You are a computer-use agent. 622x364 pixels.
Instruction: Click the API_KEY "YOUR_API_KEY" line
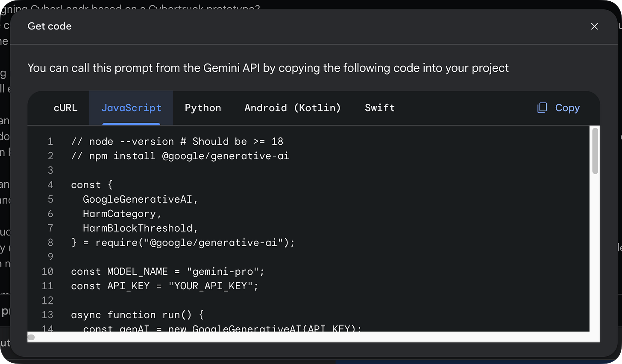pos(165,286)
